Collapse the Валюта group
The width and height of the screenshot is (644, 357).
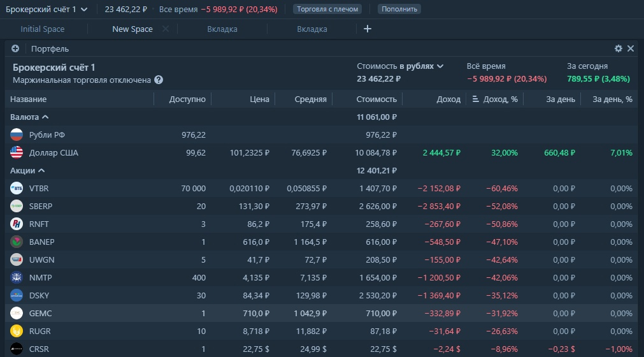click(x=29, y=117)
